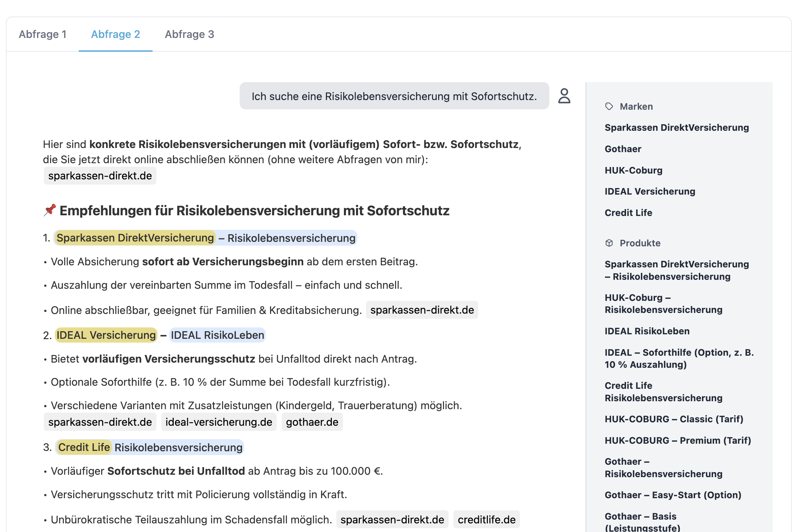Click the highlighted IDEAL RisikoLeben product
This screenshot has height=532, width=799.
(x=217, y=335)
